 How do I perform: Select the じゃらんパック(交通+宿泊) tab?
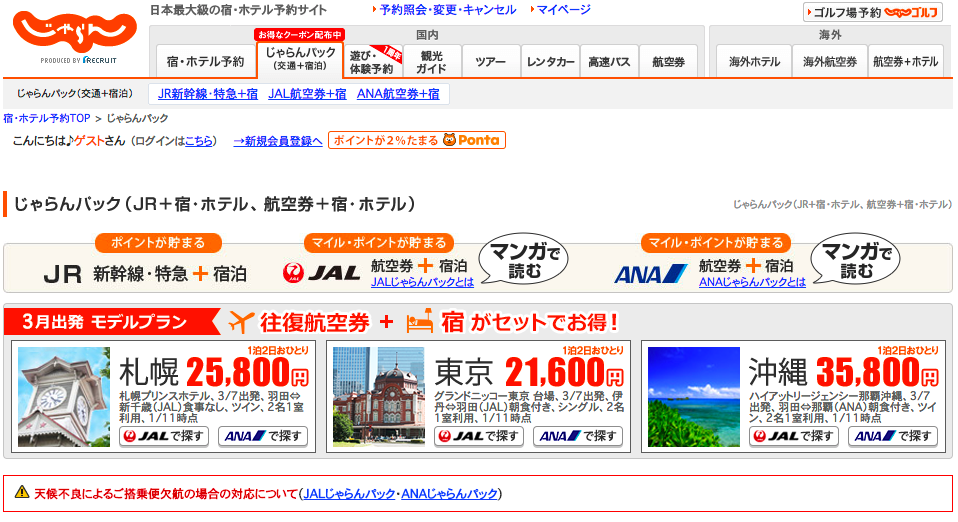click(300, 59)
